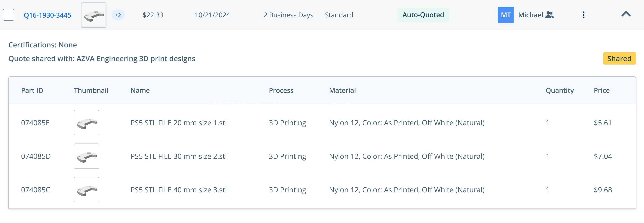This screenshot has height=223, width=644.
Task: Open thumbnail for part 074085D
Action: (87, 156)
